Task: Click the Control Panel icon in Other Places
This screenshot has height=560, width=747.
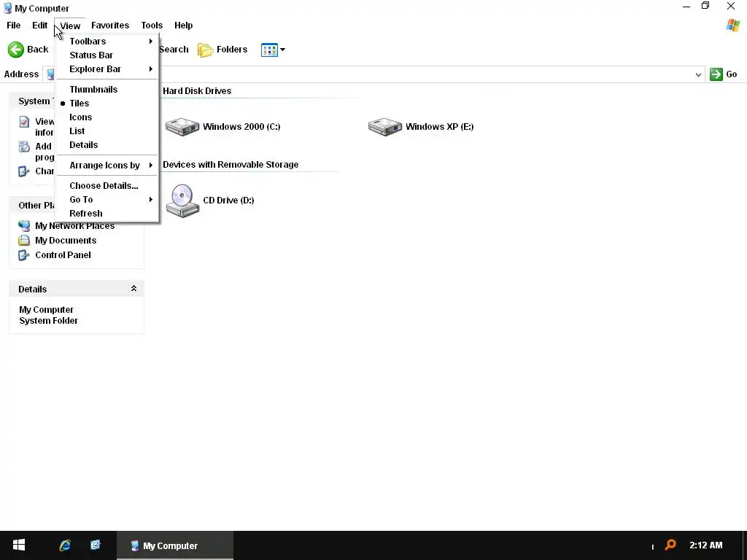Action: pyautogui.click(x=24, y=255)
